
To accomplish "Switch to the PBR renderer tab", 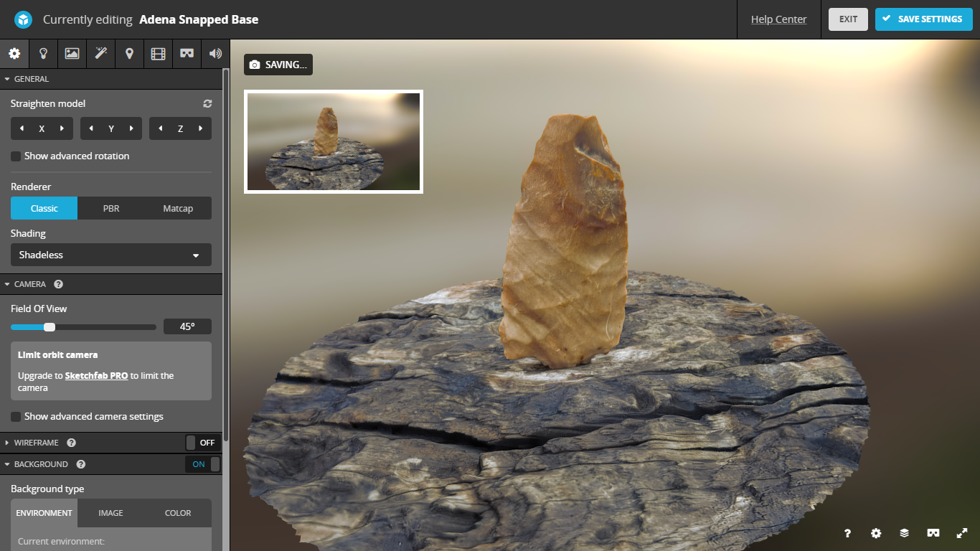I will (x=110, y=208).
